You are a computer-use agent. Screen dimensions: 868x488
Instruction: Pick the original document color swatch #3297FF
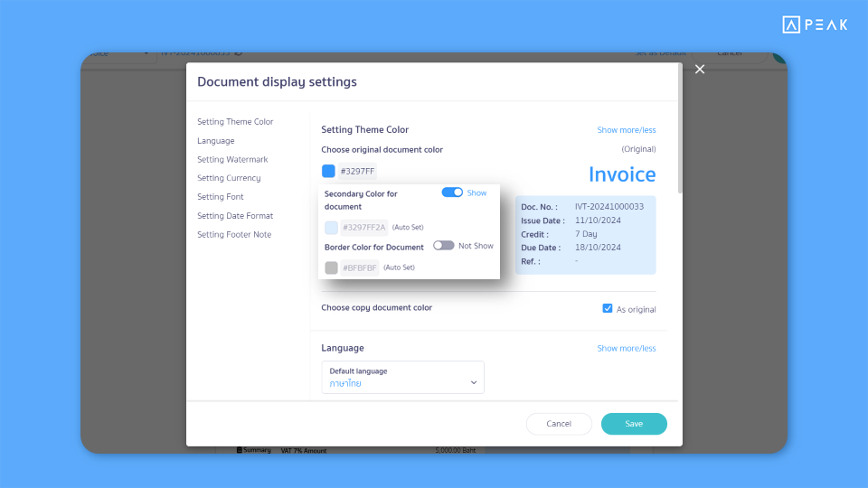(x=328, y=171)
